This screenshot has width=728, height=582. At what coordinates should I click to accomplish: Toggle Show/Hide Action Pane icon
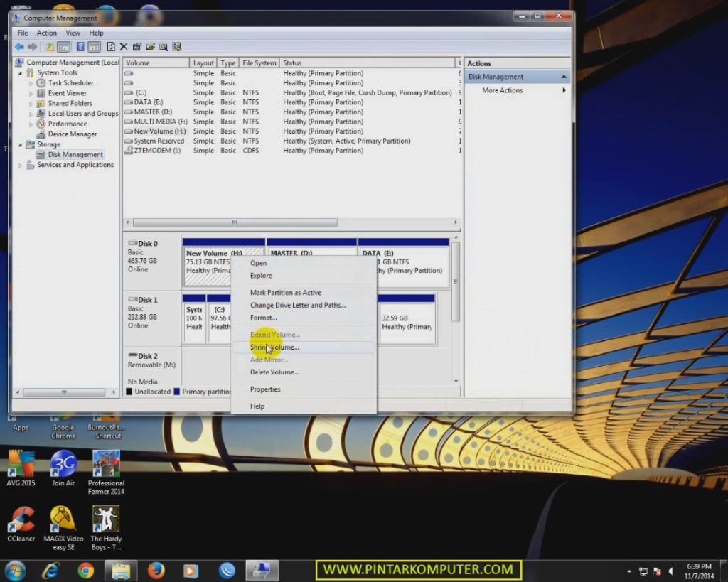95,47
